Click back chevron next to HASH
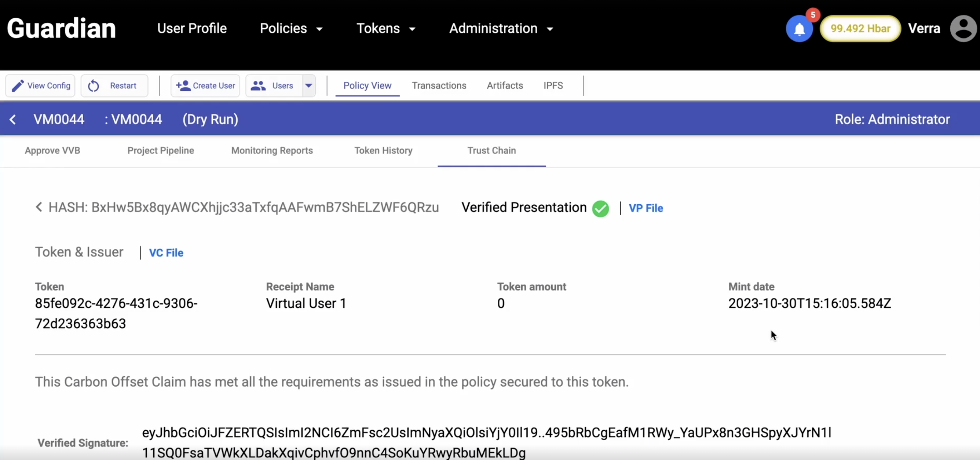This screenshot has height=460, width=980. tap(39, 207)
